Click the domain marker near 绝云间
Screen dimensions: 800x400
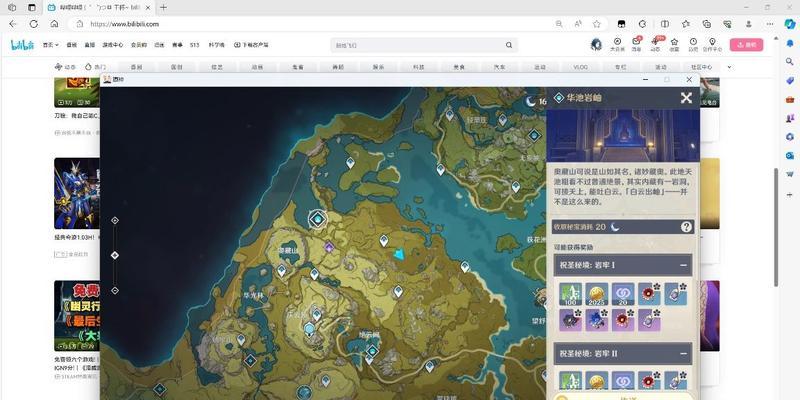pyautogui.click(x=373, y=351)
